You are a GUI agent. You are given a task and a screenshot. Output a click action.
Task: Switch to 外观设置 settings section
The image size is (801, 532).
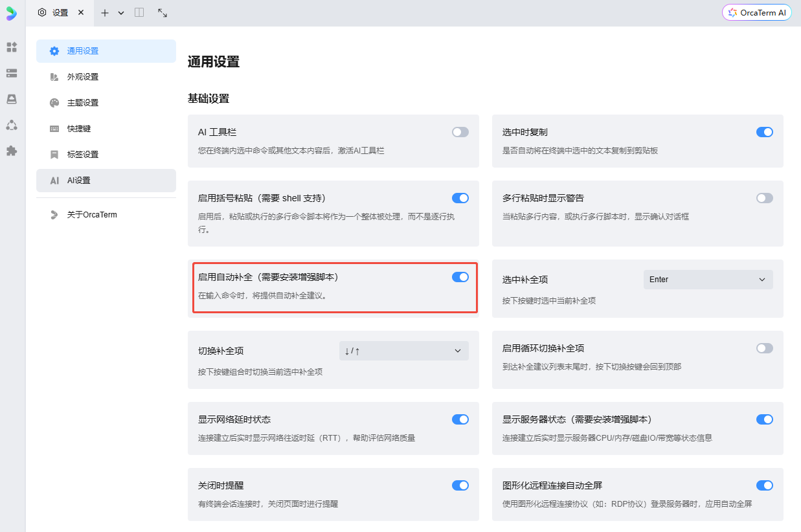pos(83,77)
